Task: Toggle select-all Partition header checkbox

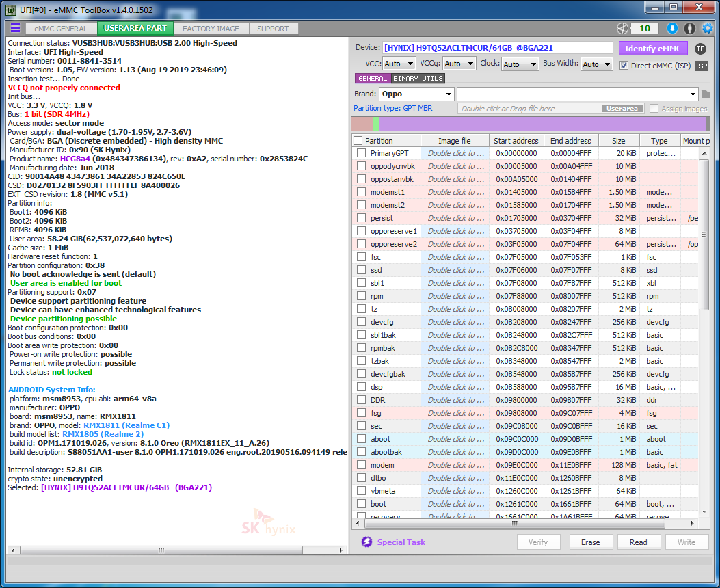Action: [358, 140]
